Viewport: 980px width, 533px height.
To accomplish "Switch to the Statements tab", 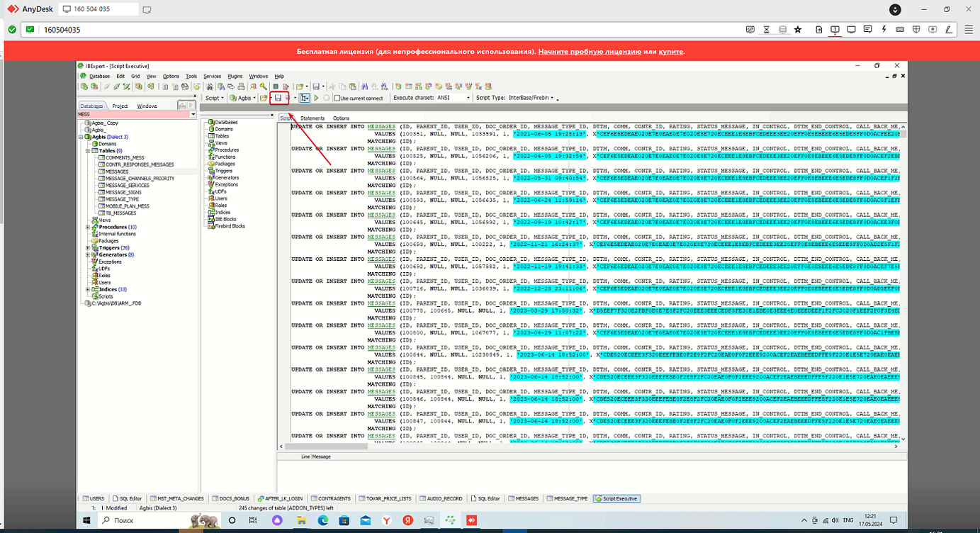I will click(x=312, y=118).
